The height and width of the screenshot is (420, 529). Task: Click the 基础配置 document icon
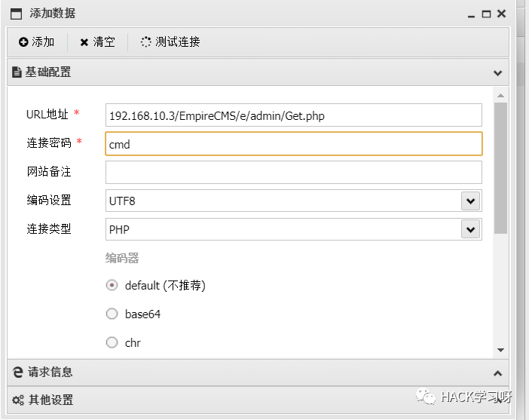pyautogui.click(x=17, y=72)
